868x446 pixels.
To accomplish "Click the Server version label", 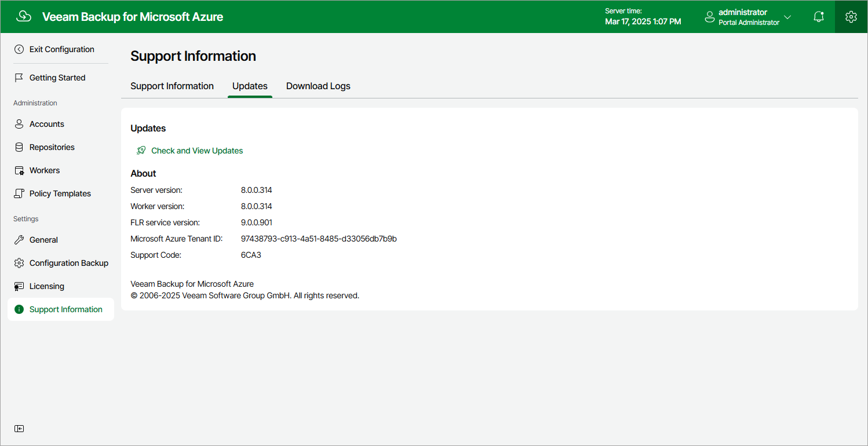I will tap(156, 190).
